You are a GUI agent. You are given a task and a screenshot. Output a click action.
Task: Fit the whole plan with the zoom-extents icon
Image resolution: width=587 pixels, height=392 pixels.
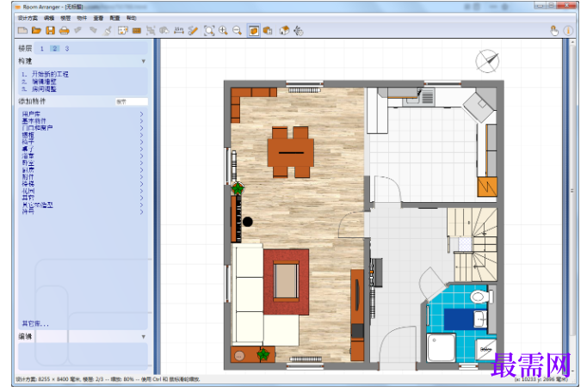(x=209, y=31)
